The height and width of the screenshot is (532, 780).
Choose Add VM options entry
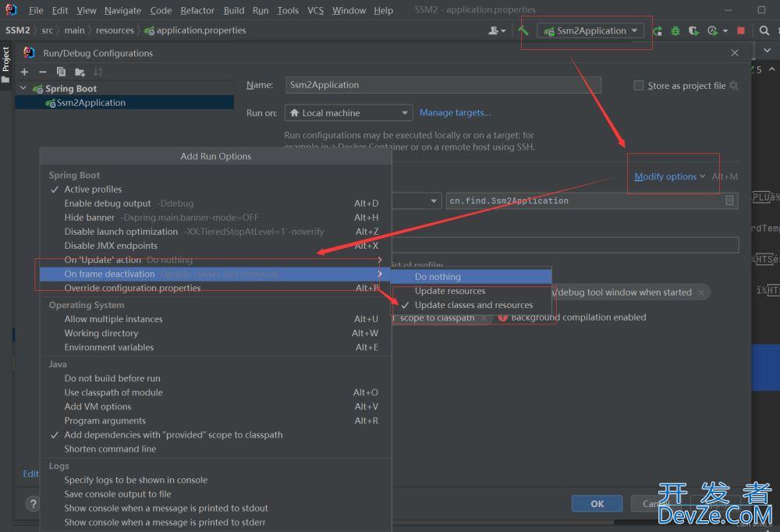point(97,406)
